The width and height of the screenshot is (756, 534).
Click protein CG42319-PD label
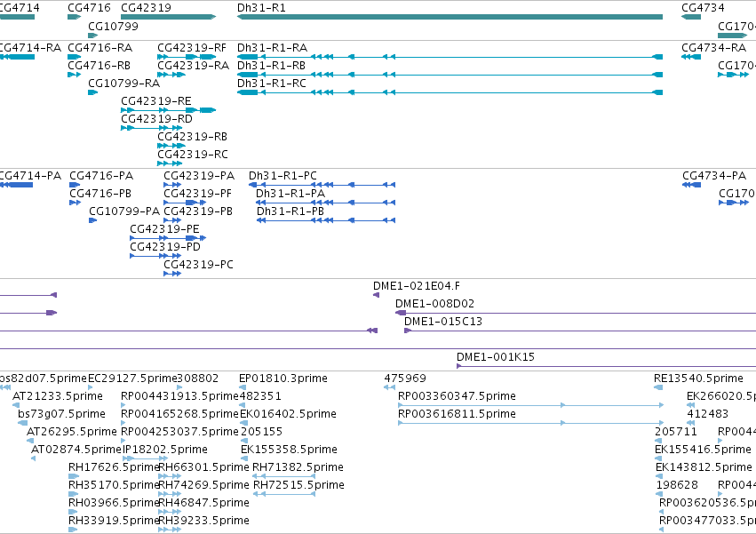coord(165,248)
